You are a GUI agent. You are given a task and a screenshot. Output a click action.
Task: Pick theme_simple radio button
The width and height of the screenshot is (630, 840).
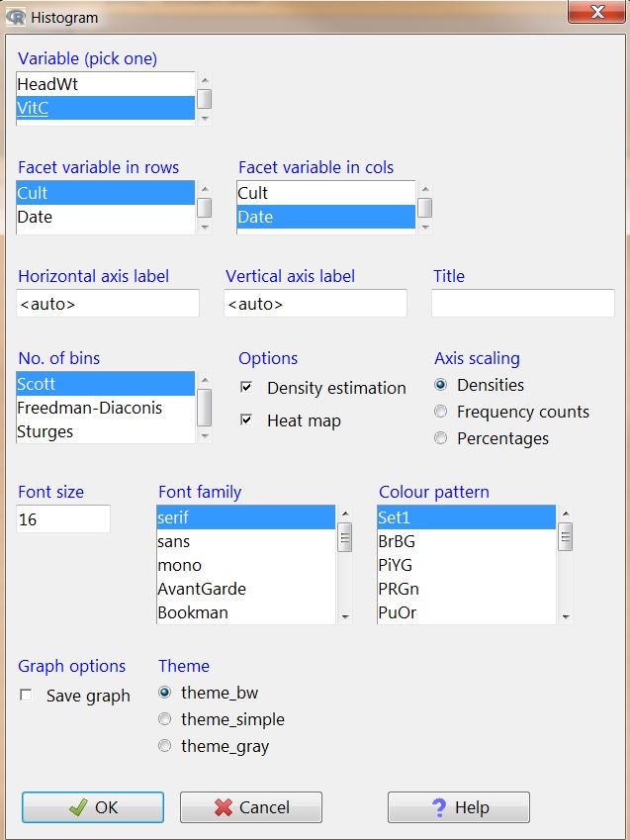coord(165,719)
